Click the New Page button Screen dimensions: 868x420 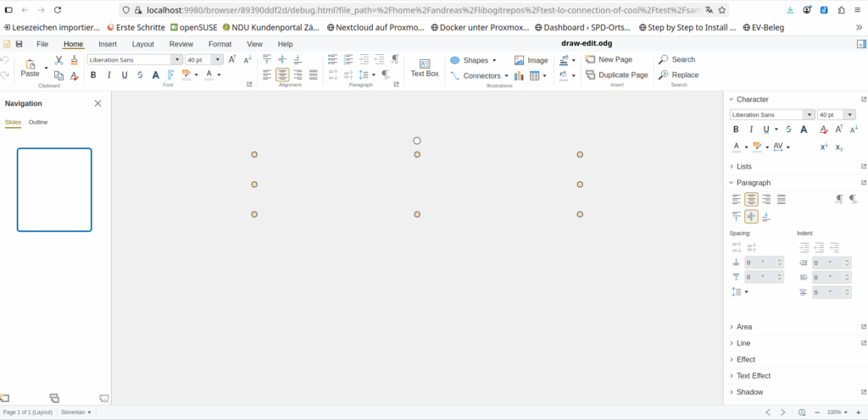[x=609, y=59]
